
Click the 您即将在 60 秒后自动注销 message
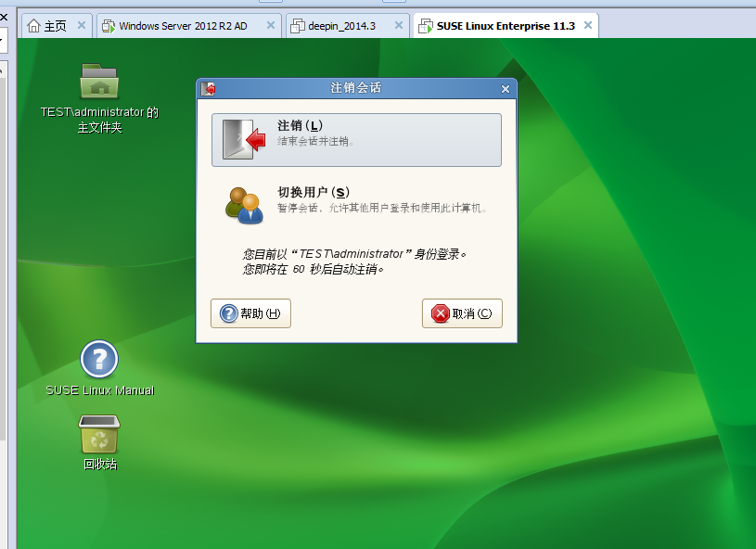tap(313, 269)
